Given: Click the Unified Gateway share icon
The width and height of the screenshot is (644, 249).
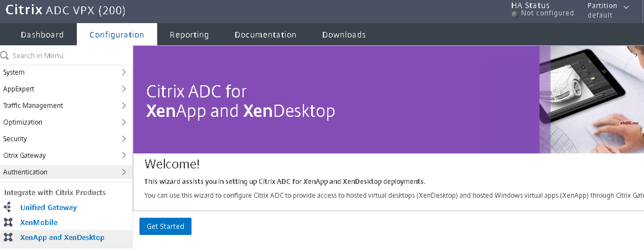Looking at the screenshot, I should click(x=8, y=207).
